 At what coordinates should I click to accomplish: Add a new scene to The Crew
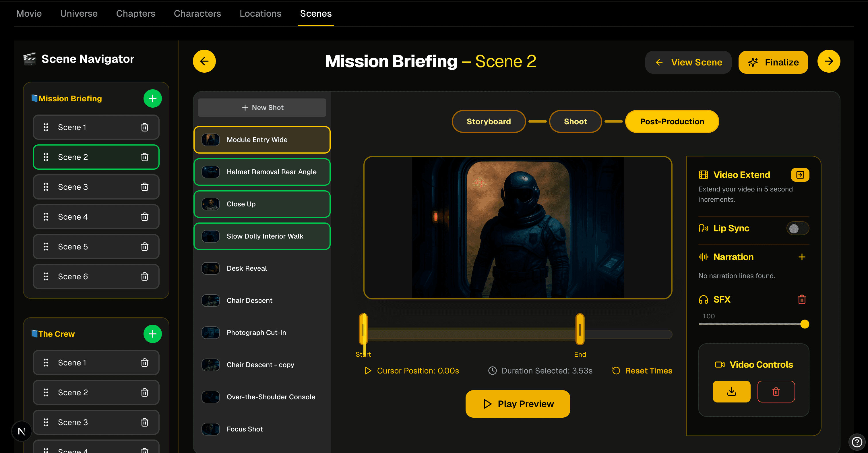click(153, 334)
